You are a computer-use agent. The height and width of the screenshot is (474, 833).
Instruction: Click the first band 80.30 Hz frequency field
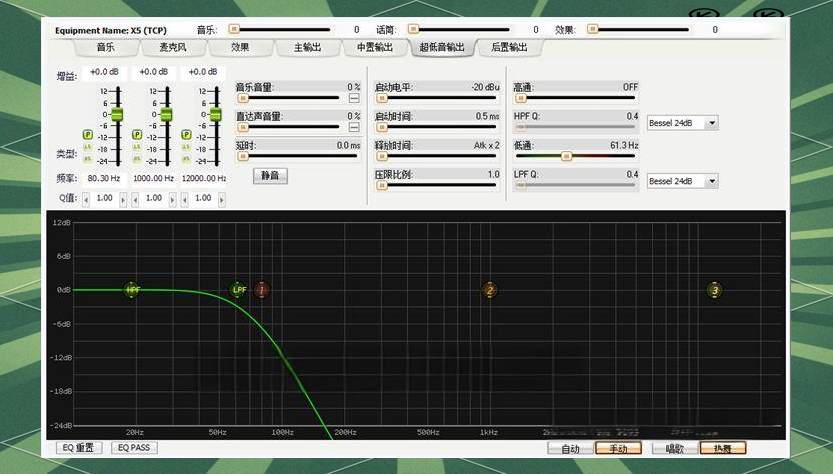tap(104, 178)
